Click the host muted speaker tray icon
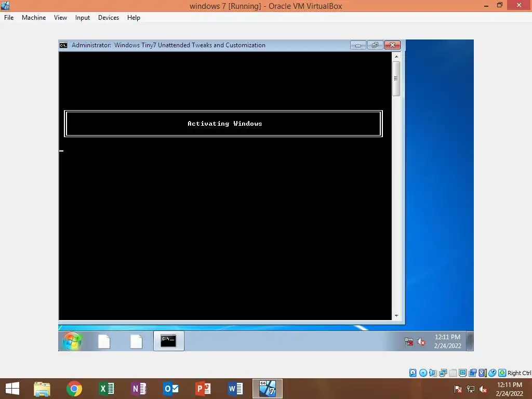Image resolution: width=532 pixels, height=399 pixels. pos(483,389)
